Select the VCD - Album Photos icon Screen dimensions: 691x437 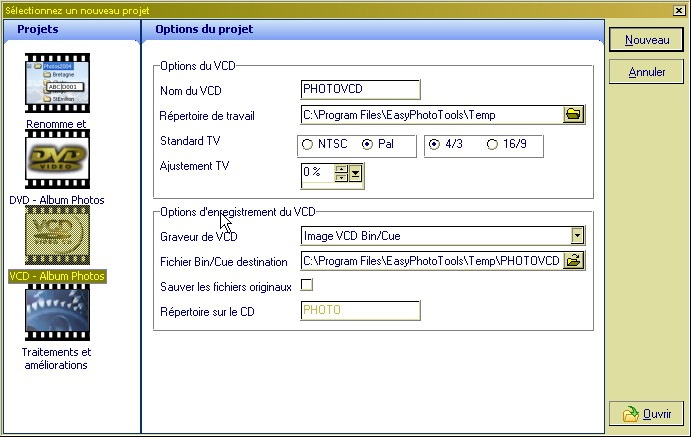coord(57,238)
